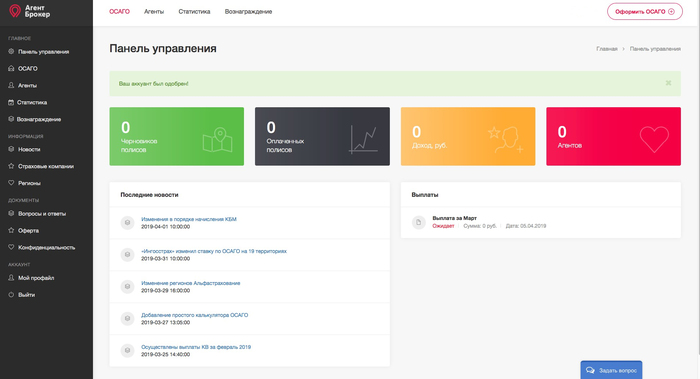Click the Черновиков полисов green card
700x379 pixels.
coord(177,136)
